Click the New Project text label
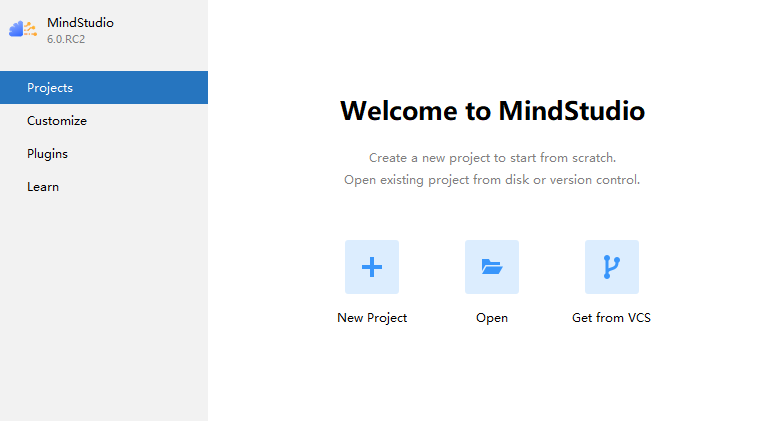The image size is (762, 421). tap(372, 318)
